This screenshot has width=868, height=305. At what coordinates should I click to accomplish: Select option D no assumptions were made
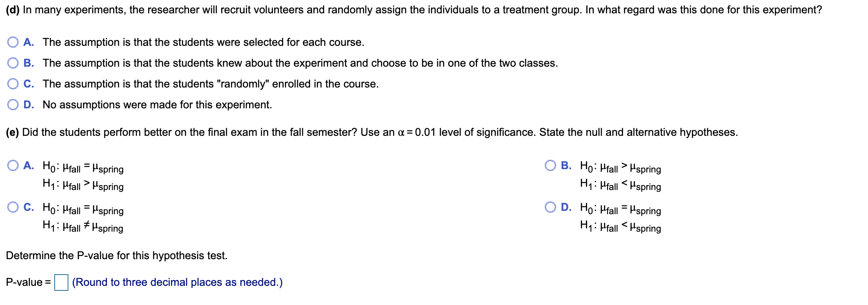tap(13, 105)
